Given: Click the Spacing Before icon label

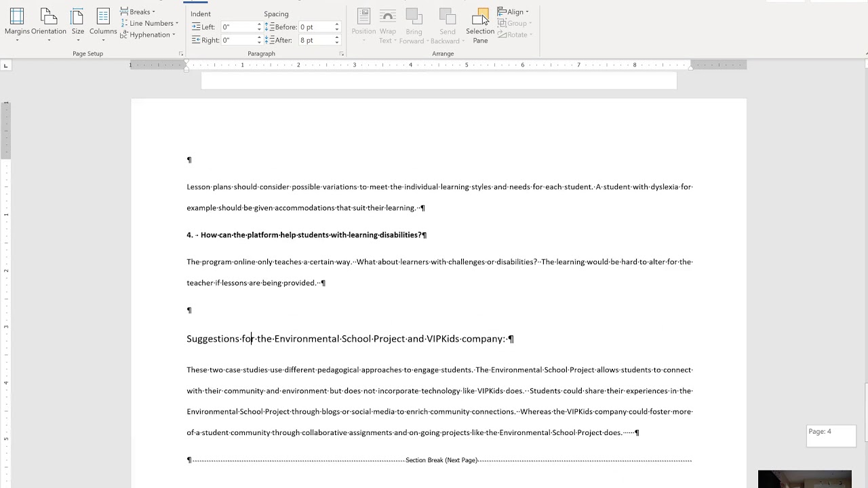Looking at the screenshot, I should point(281,26).
